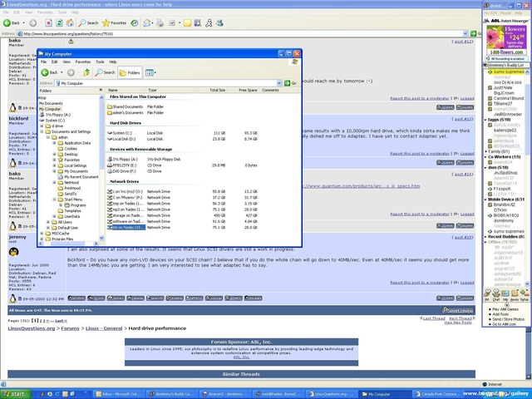532x399 pixels.
Task: Click the Internet Explorer address field
Action: (242, 33)
